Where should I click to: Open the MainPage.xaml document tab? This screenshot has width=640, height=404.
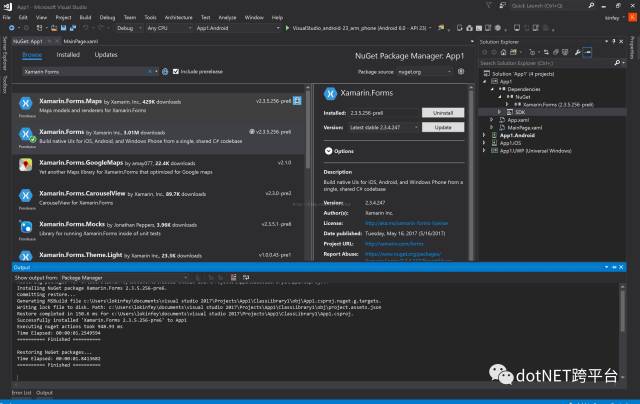pyautogui.click(x=81, y=41)
